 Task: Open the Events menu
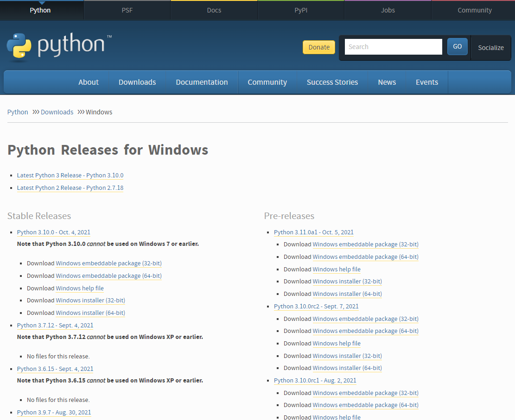[427, 82]
